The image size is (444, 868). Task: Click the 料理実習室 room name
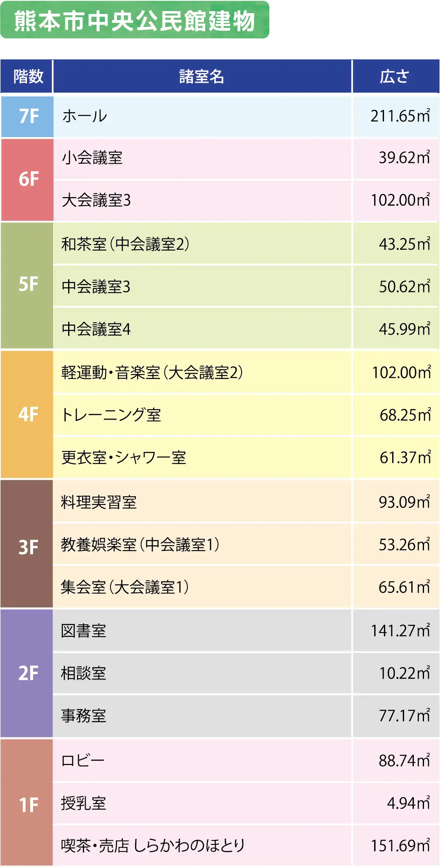tap(99, 502)
